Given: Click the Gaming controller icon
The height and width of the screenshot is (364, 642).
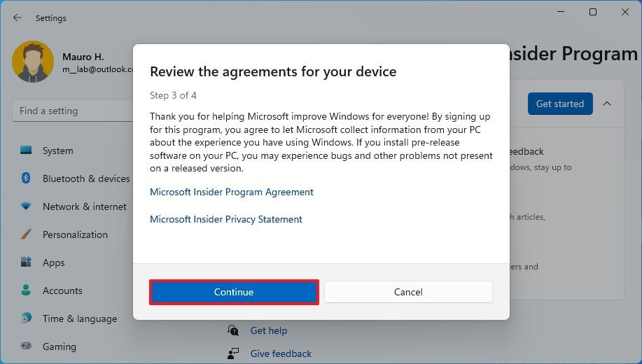Looking at the screenshot, I should tap(26, 346).
